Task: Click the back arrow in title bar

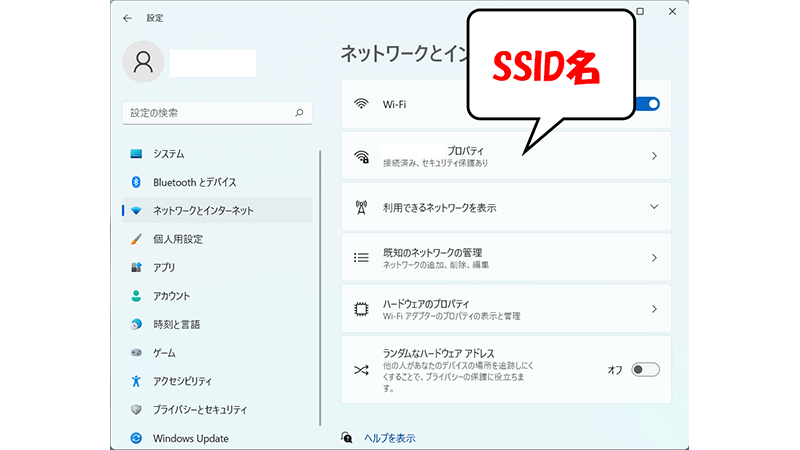Action: pos(126,18)
